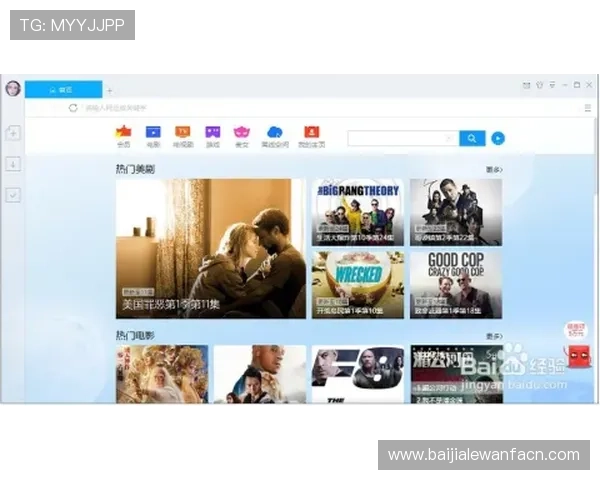Open a new tab with plus button
The image size is (600, 480).
tap(110, 90)
